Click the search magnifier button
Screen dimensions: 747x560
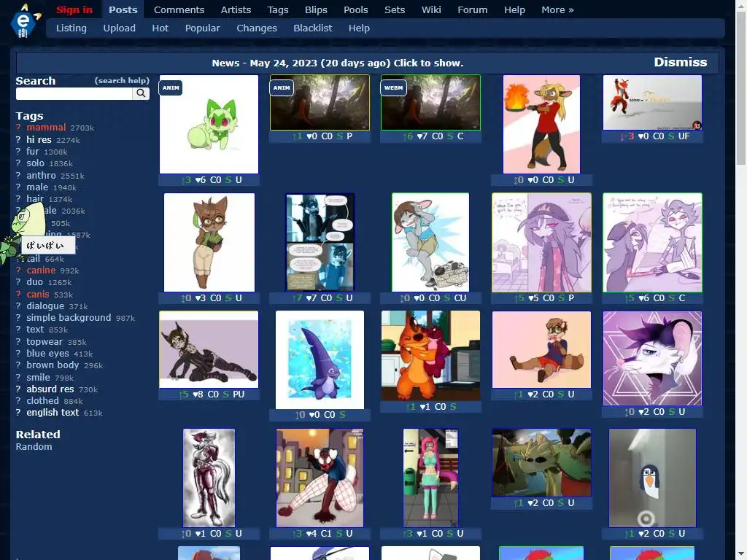click(x=141, y=93)
